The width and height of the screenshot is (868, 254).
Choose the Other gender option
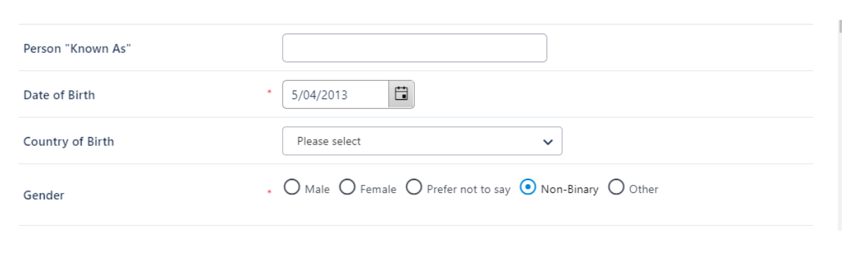(616, 187)
